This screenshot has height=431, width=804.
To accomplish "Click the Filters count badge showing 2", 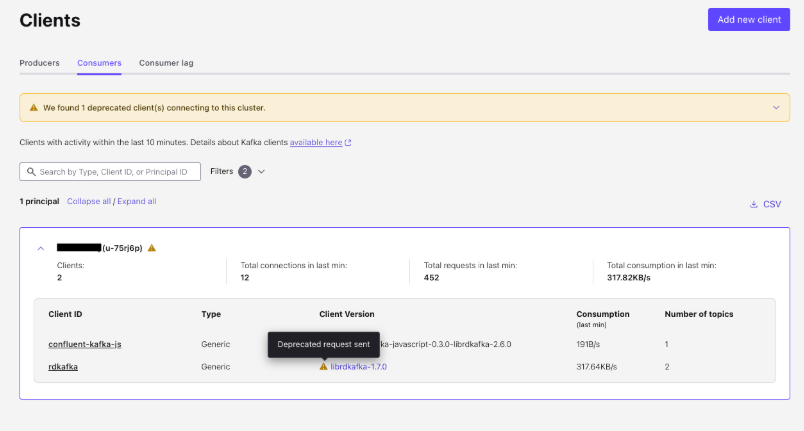I will click(x=245, y=172).
